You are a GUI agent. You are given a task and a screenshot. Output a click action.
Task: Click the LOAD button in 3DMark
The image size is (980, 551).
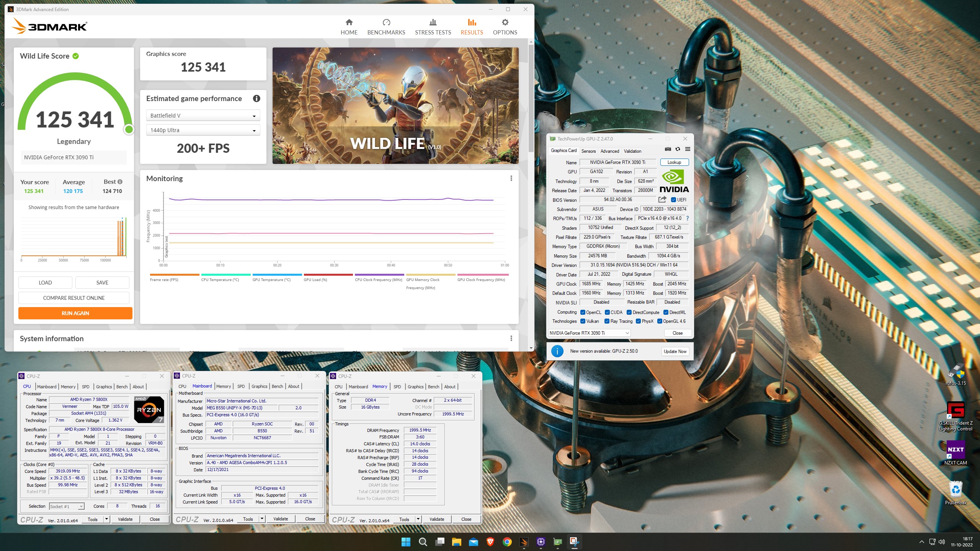45,283
